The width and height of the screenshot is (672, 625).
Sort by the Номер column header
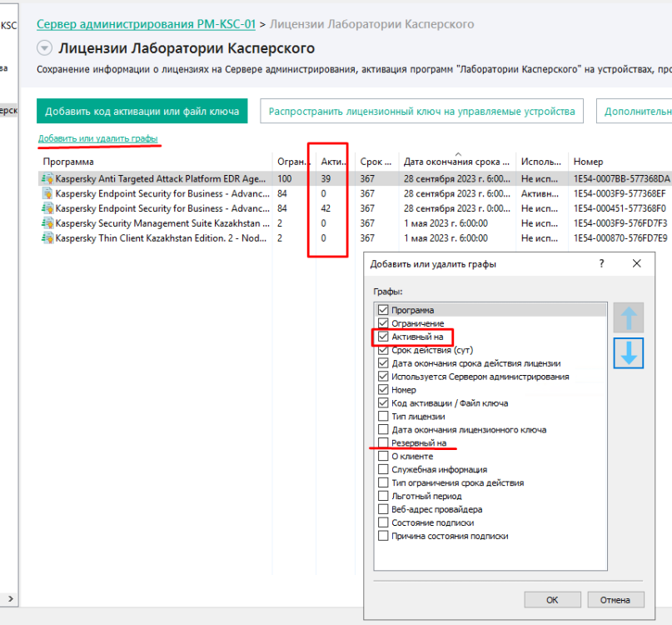coord(620,162)
